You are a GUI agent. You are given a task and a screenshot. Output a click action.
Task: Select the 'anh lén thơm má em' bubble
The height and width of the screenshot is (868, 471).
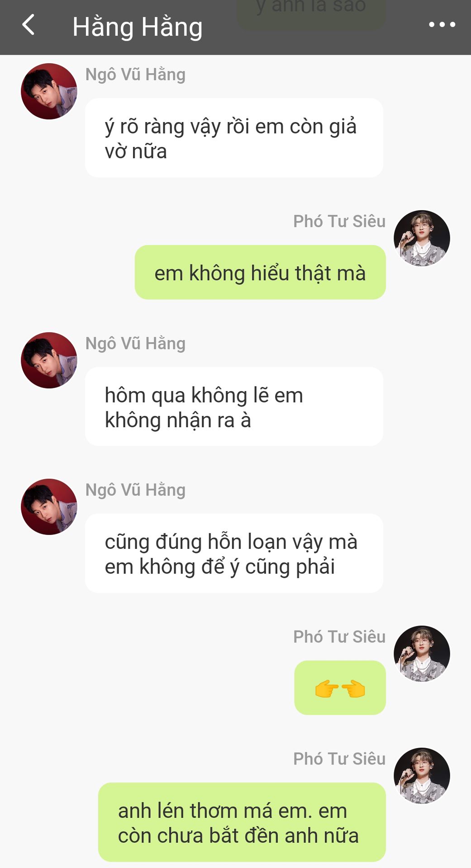[242, 822]
